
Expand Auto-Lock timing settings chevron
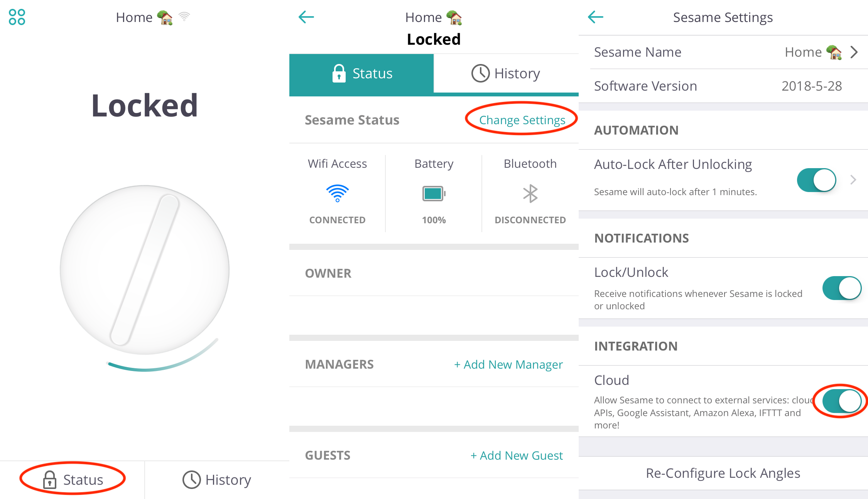858,177
